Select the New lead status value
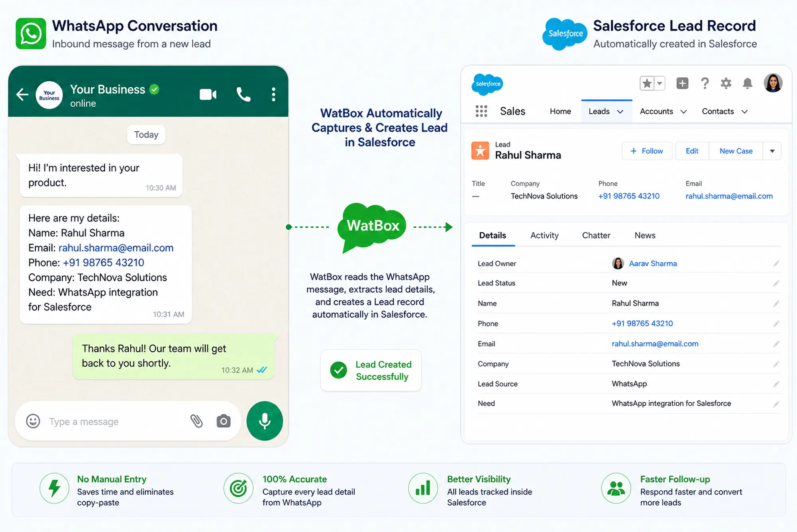797x532 pixels. 619,283
